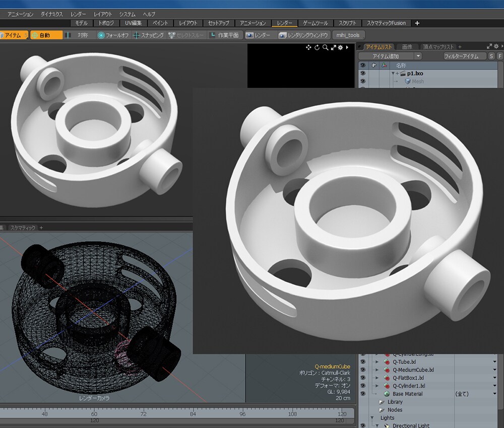Switch to the スケマティック tab
This screenshot has width=504, height=428.
click(x=23, y=228)
